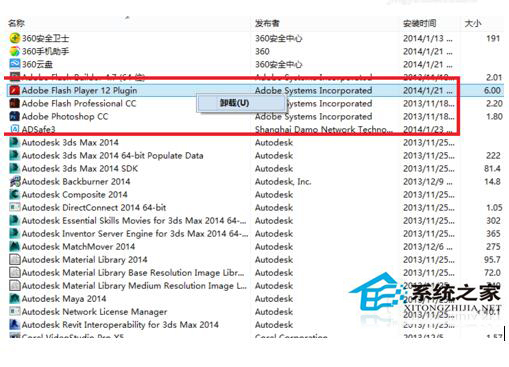
Task: Select Material Library Medium Resolution Image entry
Action: coord(134,285)
